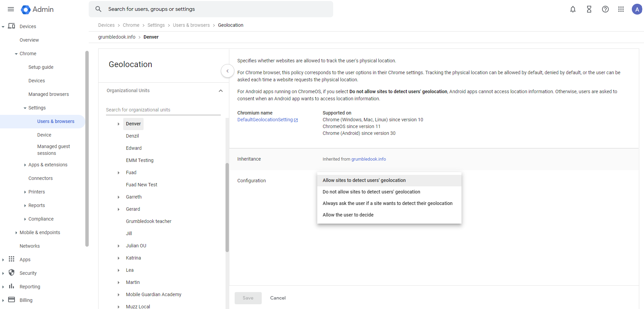Click grumbledook.info in OU path

click(x=117, y=37)
